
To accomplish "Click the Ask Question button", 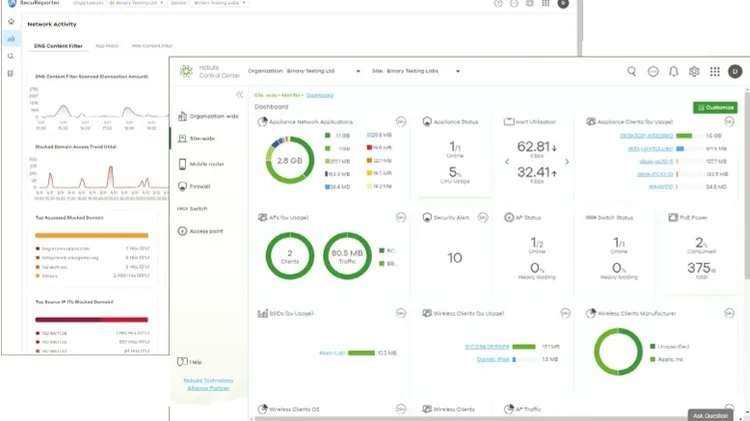I will click(710, 415).
